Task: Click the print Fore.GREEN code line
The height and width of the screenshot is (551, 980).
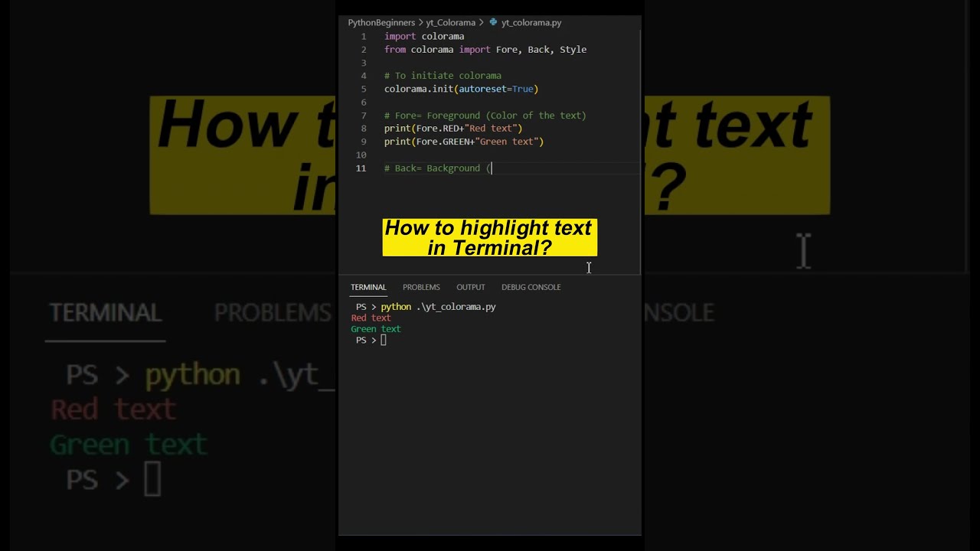Action: tap(464, 142)
